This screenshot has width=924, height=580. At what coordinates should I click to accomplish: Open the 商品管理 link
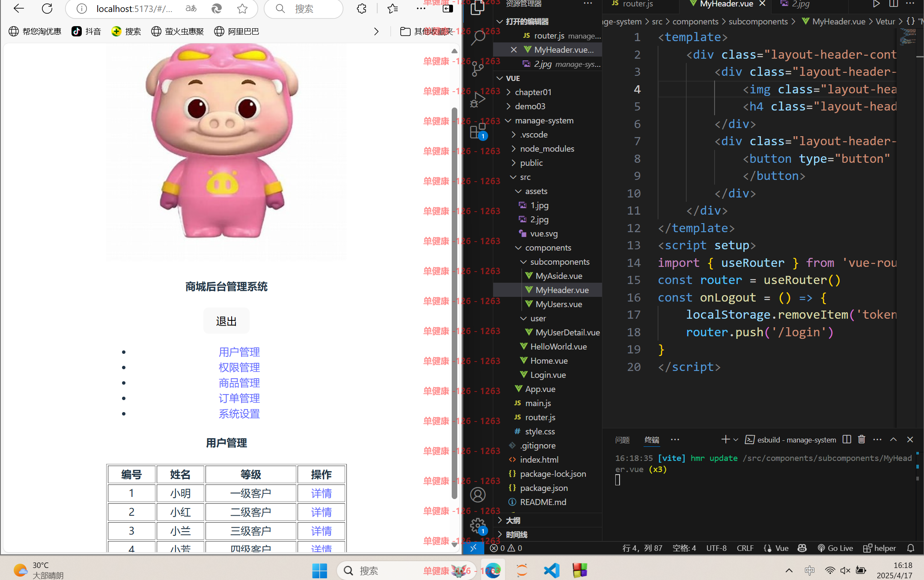coord(239,383)
